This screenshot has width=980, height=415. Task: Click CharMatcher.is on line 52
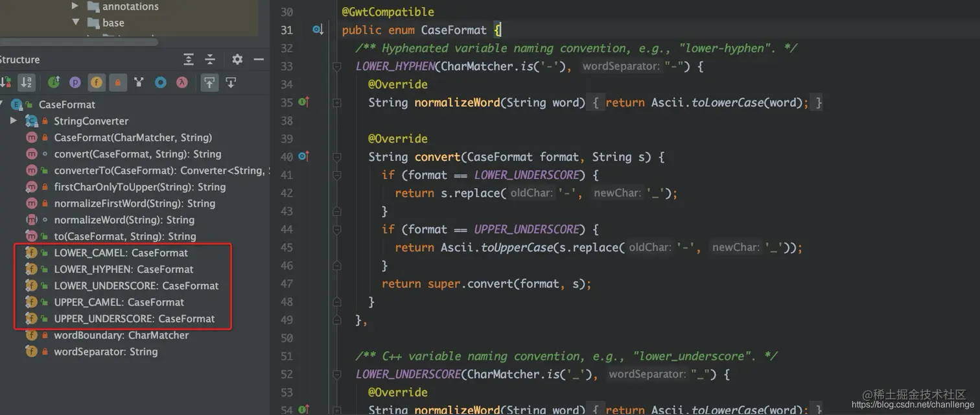[x=512, y=374]
